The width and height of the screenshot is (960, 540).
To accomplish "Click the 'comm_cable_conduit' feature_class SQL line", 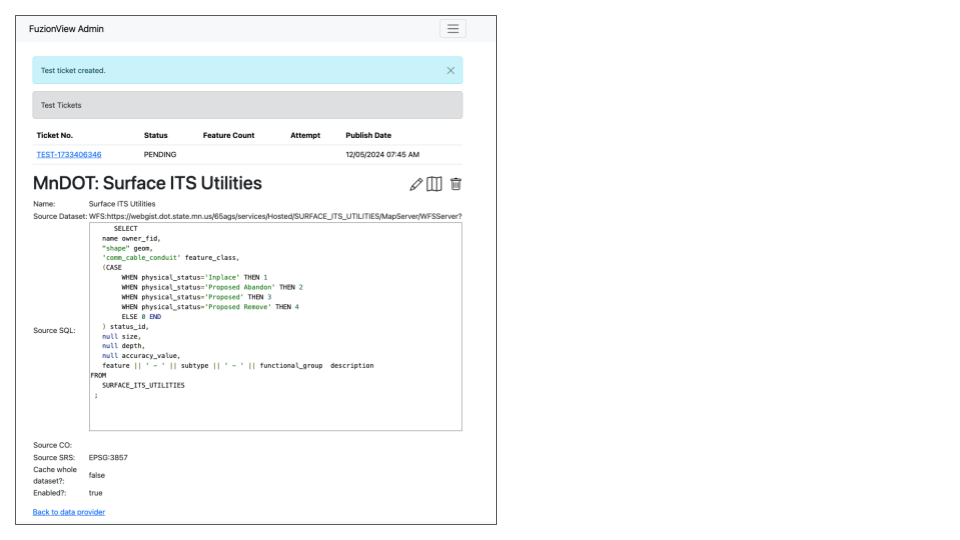I will point(170,258).
